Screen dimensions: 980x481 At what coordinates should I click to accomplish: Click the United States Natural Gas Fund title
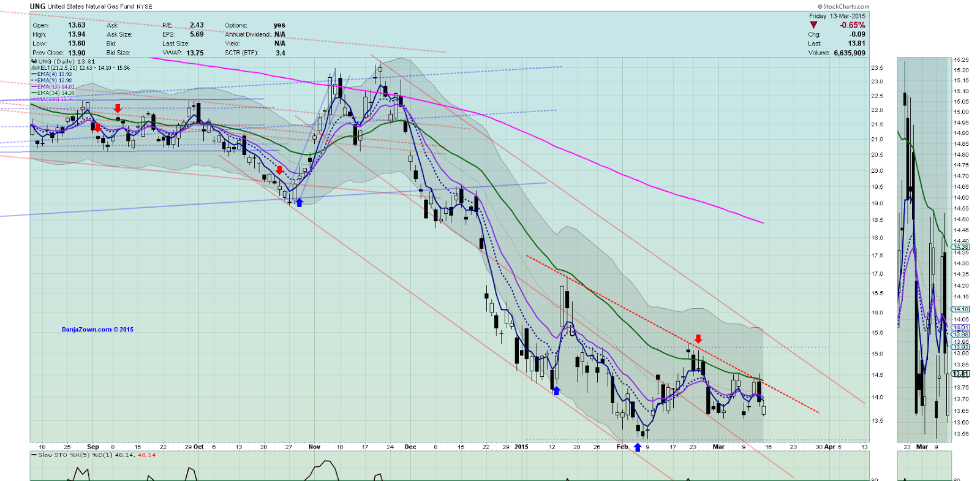click(x=91, y=7)
